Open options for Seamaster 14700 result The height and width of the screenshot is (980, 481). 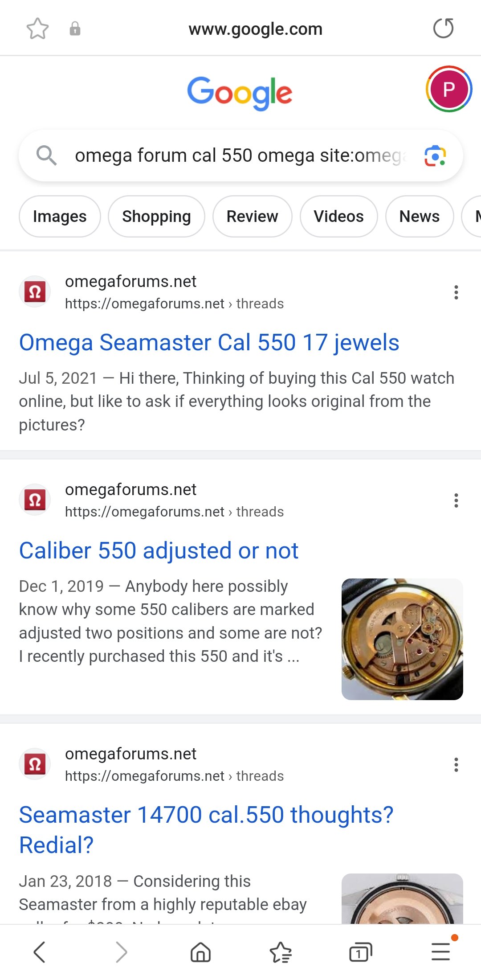pyautogui.click(x=456, y=765)
